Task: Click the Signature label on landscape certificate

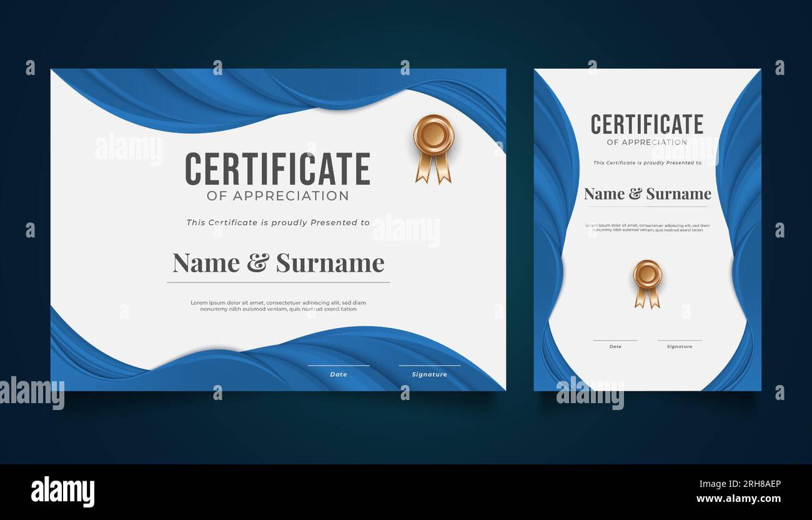Action: click(x=429, y=374)
